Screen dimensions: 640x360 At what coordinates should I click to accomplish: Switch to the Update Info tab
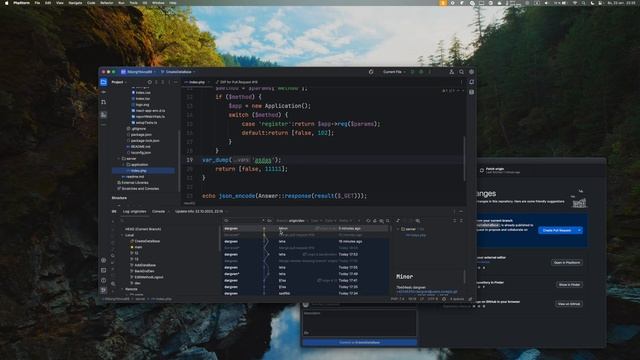pyautogui.click(x=199, y=211)
